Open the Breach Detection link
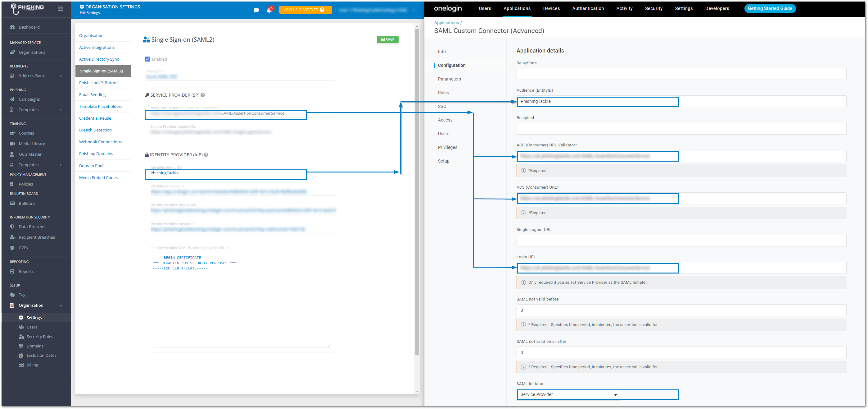Screen dimensions: 868x409 (95, 130)
